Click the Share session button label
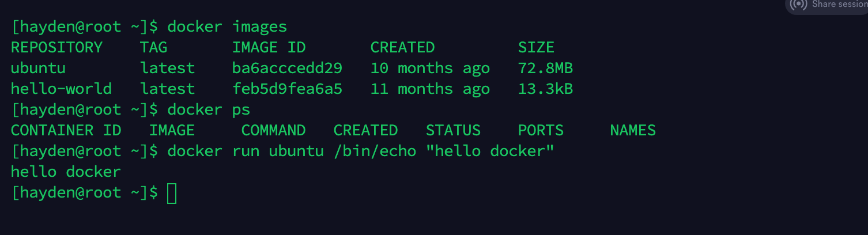The image size is (868, 235). (x=839, y=5)
